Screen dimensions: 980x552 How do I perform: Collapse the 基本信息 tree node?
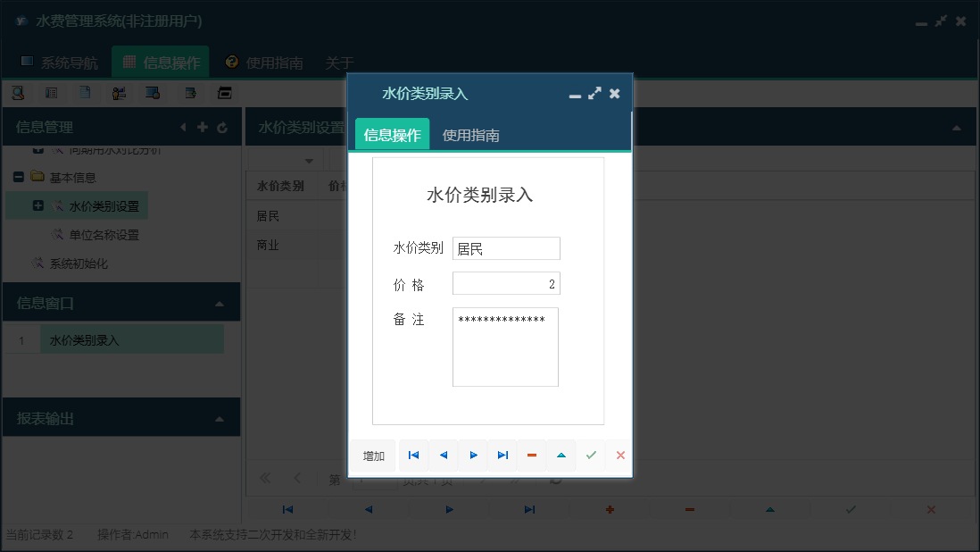[x=19, y=176]
